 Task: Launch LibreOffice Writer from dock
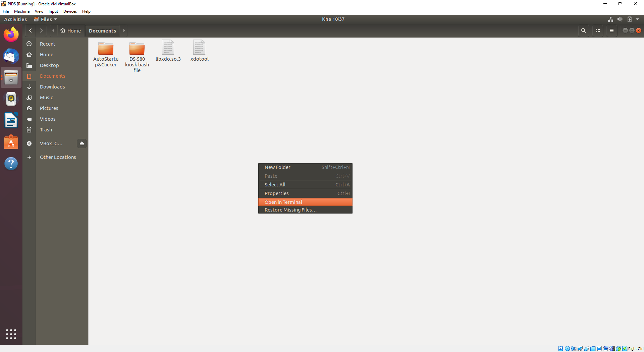(x=11, y=120)
